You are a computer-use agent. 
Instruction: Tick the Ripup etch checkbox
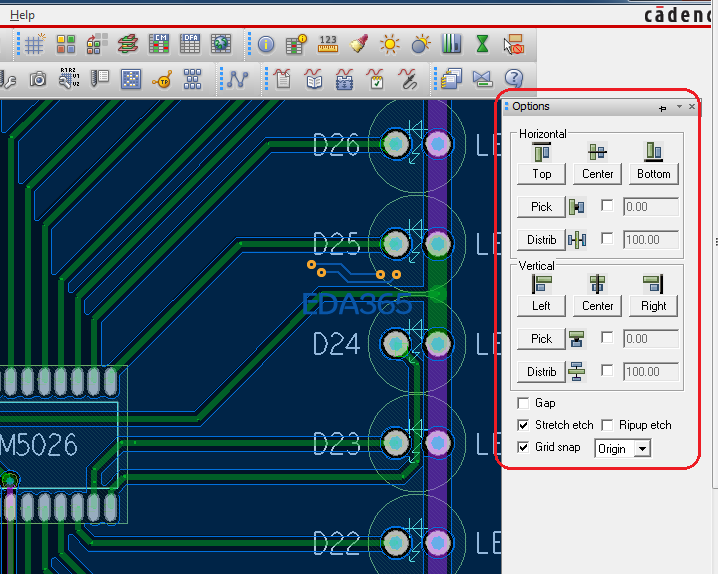609,425
